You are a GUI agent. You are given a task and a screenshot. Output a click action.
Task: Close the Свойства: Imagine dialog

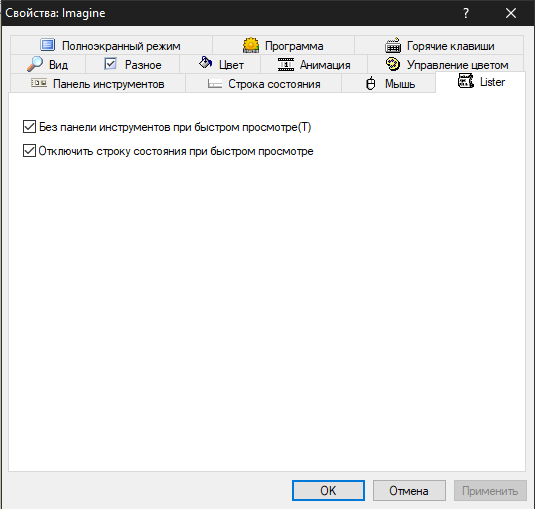[x=511, y=13]
